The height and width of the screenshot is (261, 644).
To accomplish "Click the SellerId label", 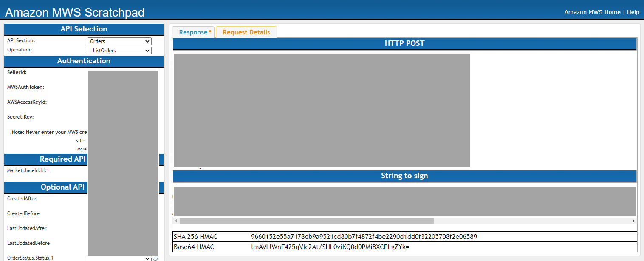I will pos(17,72).
